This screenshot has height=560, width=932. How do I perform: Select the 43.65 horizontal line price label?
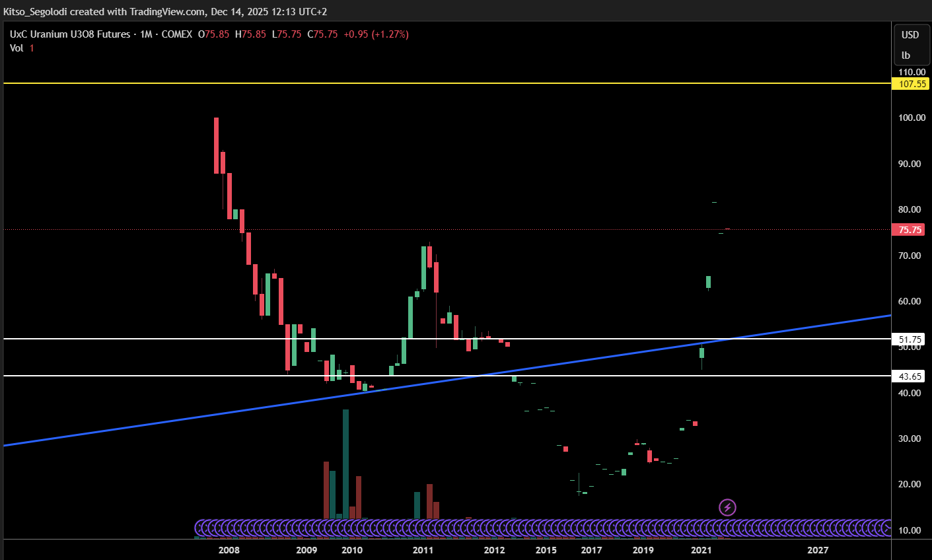click(x=910, y=376)
